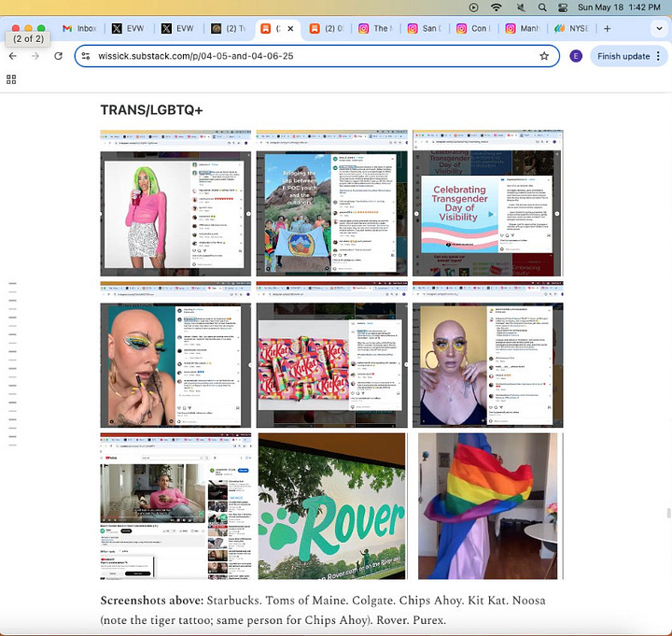672x636 pixels.
Task: Go back to the previous page
Action: coord(13,56)
